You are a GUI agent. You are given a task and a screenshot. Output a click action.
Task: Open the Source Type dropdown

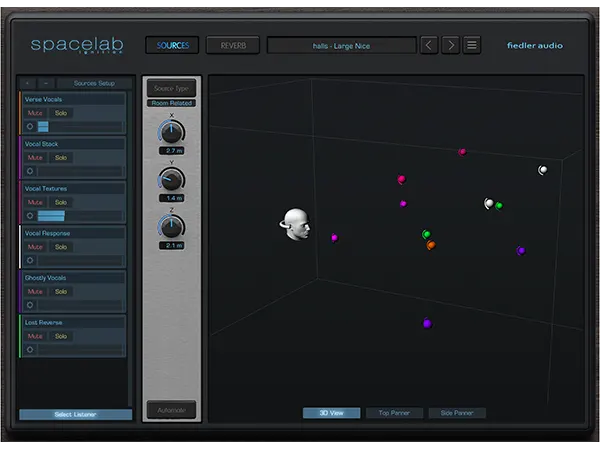pos(171,88)
